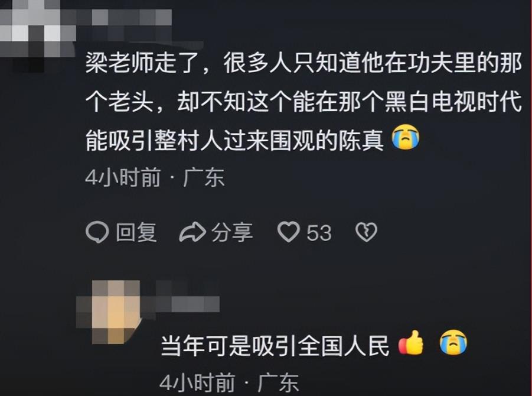The image size is (532, 396).
Task: Click the reply's 4小时前 timestamp
Action: coord(197,384)
